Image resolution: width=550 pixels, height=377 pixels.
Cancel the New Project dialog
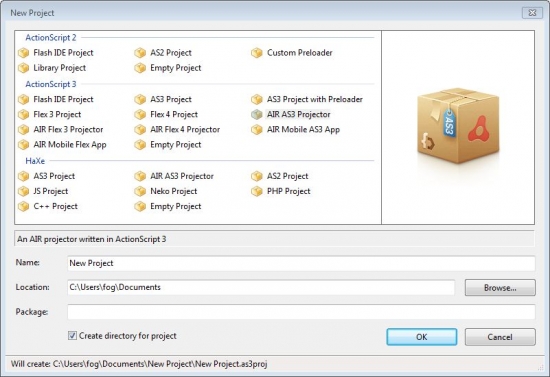[500, 337]
